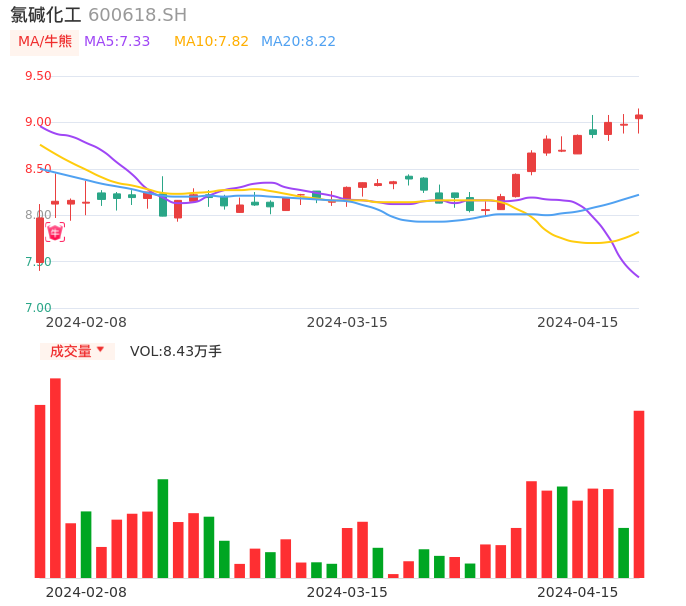The width and height of the screenshot is (686, 606).
Task: Click the first large red candlestick
Action: (40, 240)
